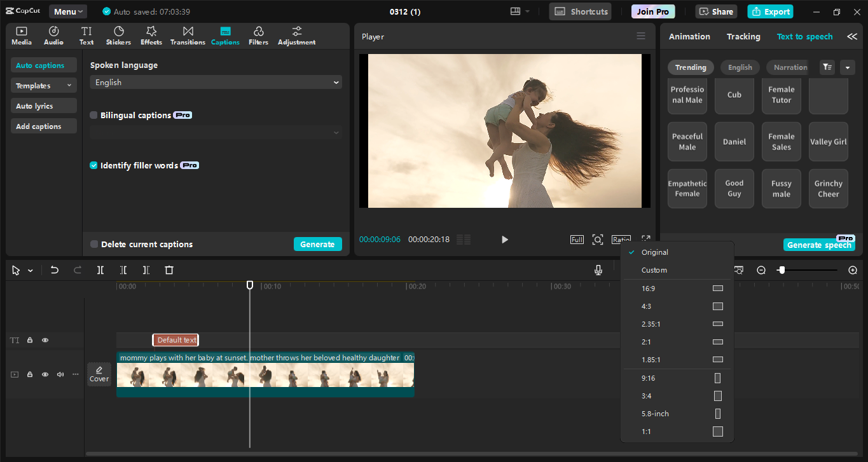Check Delete current captions
Image resolution: width=868 pixels, height=462 pixels.
click(93, 243)
